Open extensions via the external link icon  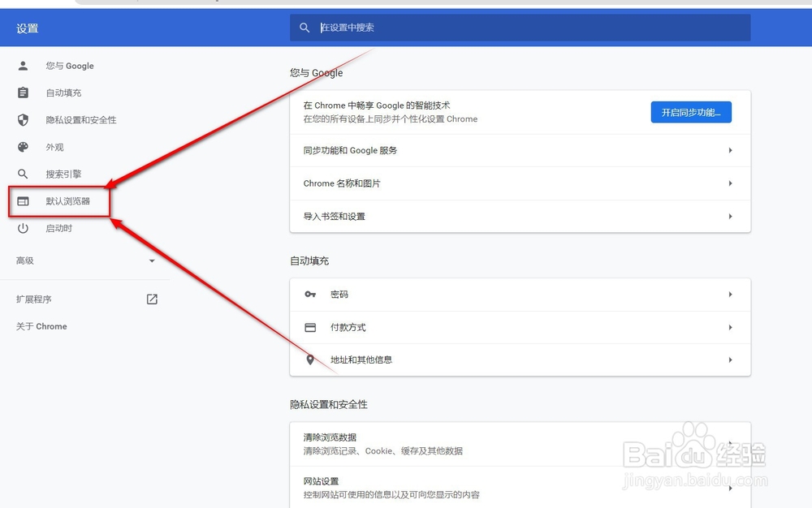pyautogui.click(x=152, y=299)
